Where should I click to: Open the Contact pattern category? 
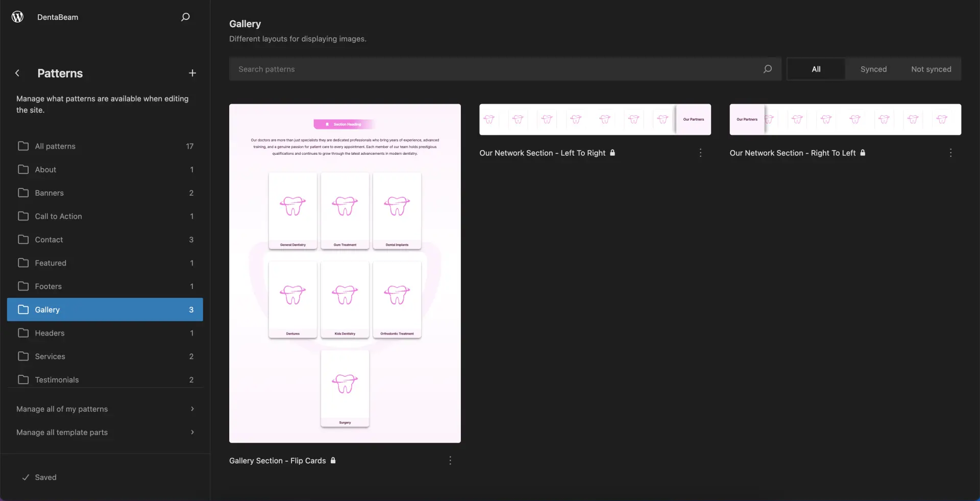pos(105,240)
